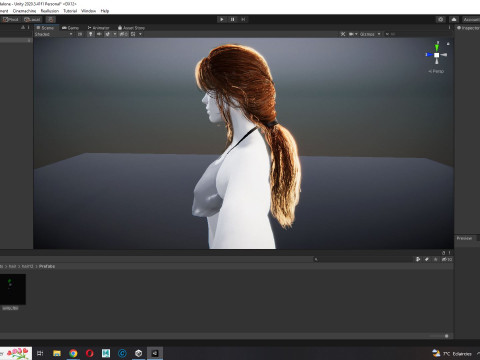Click the Project panel search field
This screenshot has width=480, height=360.
point(363,259)
